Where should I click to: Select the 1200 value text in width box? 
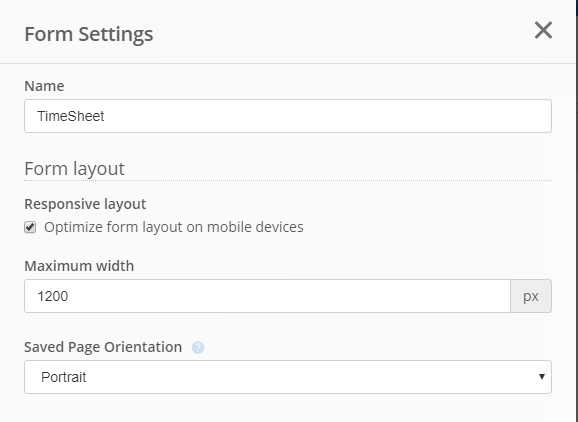click(53, 296)
